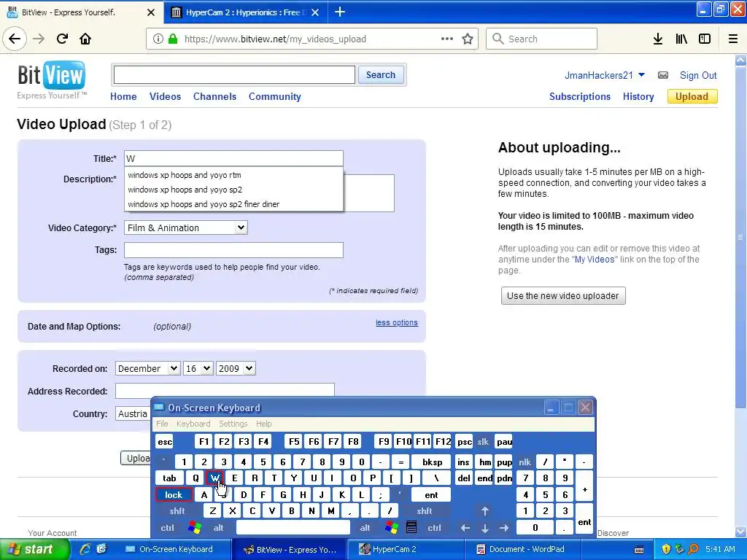The image size is (747, 560).
Task: Click Use the new video uploader button
Action: [562, 296]
